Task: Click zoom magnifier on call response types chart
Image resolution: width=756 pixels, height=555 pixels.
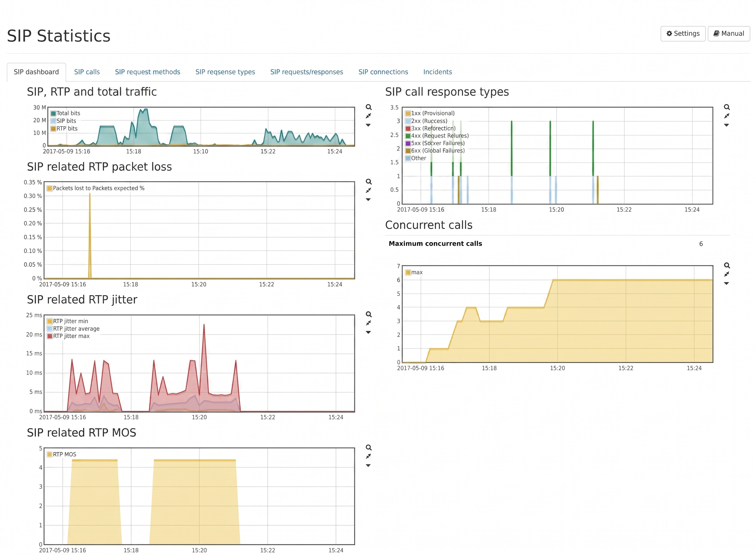Action: (726, 107)
